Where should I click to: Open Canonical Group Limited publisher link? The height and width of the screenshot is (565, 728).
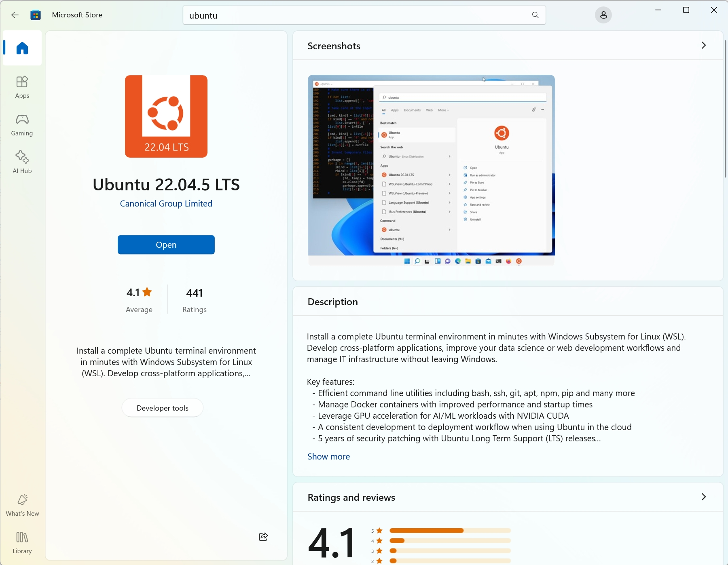(x=166, y=204)
